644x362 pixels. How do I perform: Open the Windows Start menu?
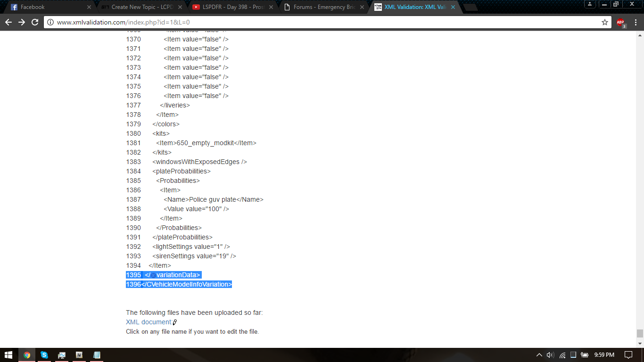tap(8, 354)
